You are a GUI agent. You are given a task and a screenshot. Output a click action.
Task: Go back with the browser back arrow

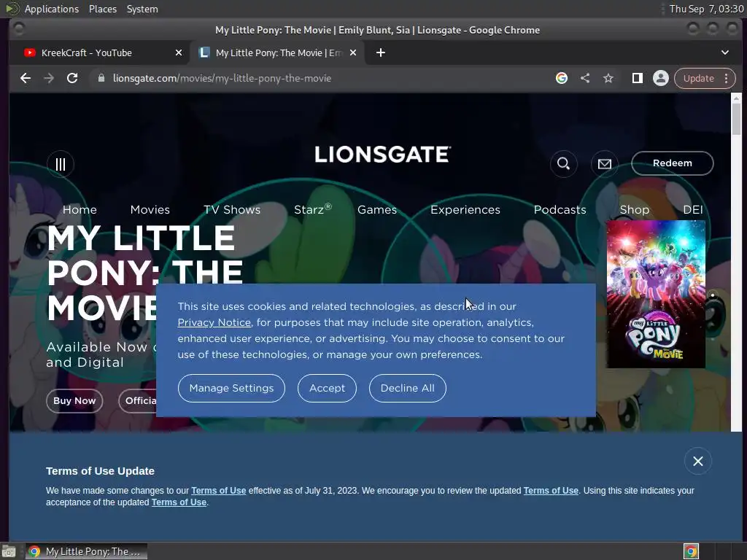coord(26,78)
